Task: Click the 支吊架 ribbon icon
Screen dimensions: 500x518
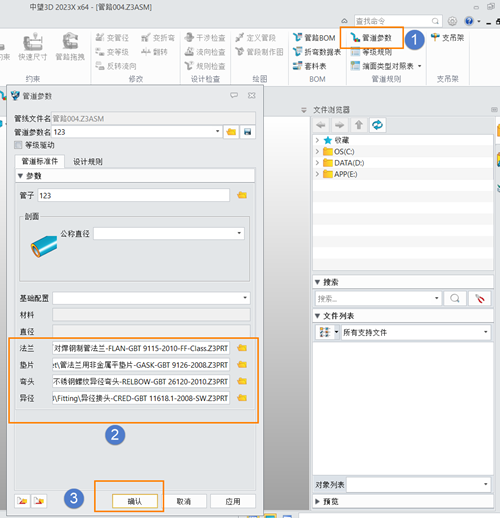Action: 447,38
